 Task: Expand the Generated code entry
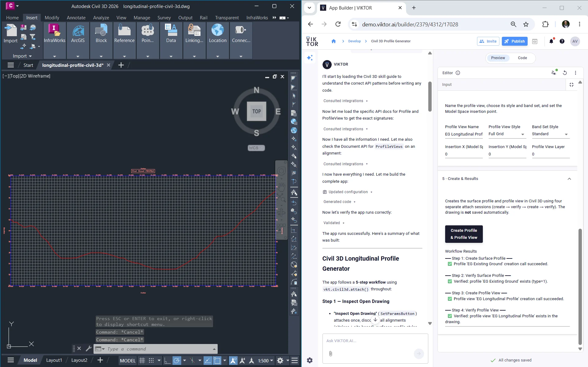click(339, 202)
